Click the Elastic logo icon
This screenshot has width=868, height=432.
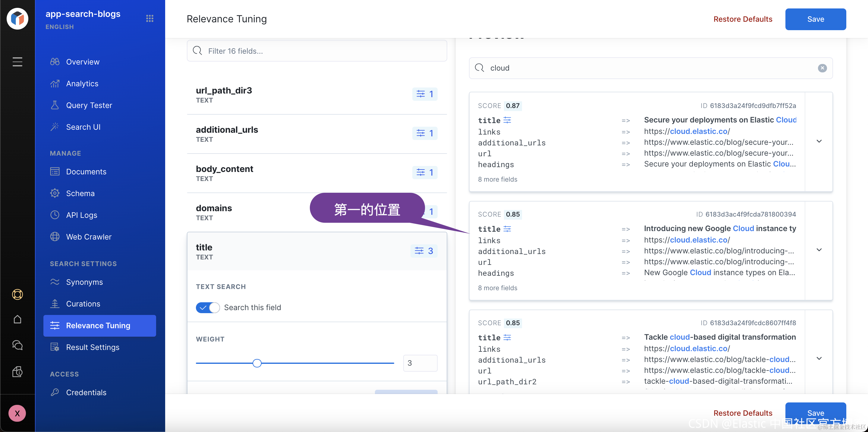17,19
